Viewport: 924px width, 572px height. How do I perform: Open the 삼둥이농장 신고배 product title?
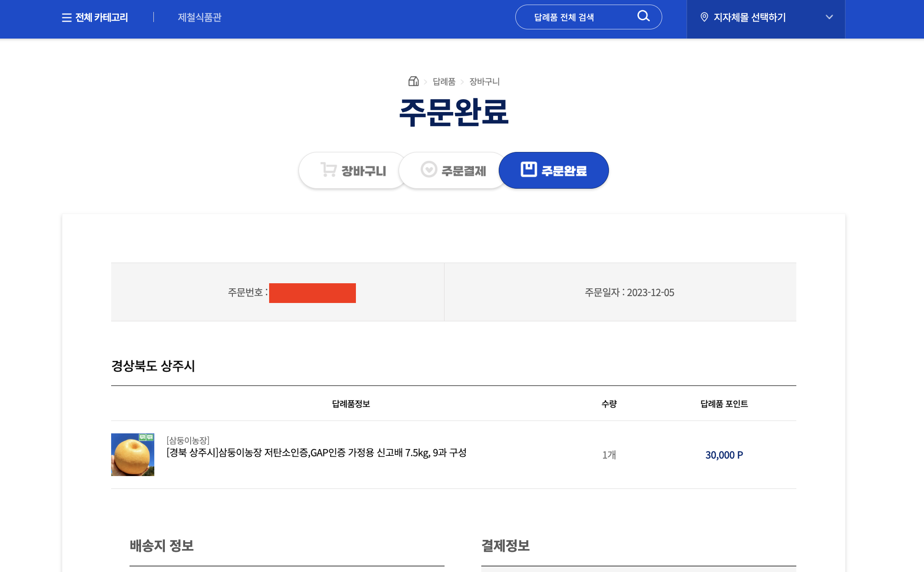316,453
